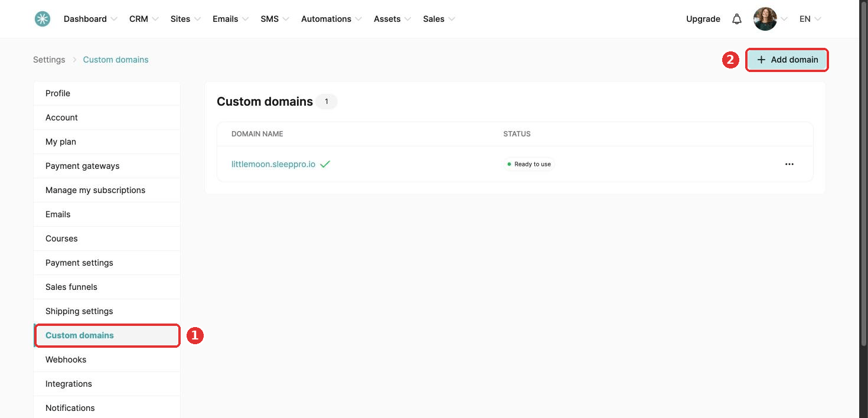Screen dimensions: 868x418
Task: Open the EN language selector
Action: click(x=810, y=19)
